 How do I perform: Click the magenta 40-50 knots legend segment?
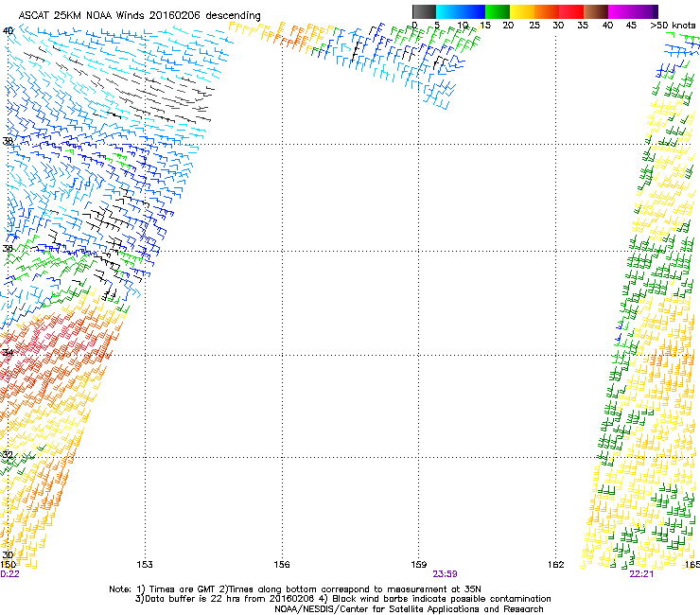(x=629, y=11)
